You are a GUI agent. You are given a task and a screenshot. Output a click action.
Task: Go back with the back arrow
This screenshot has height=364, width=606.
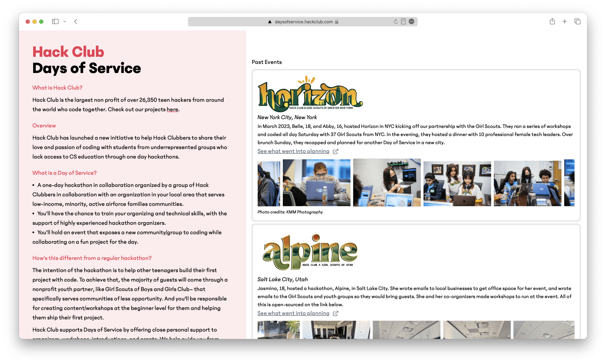76,22
